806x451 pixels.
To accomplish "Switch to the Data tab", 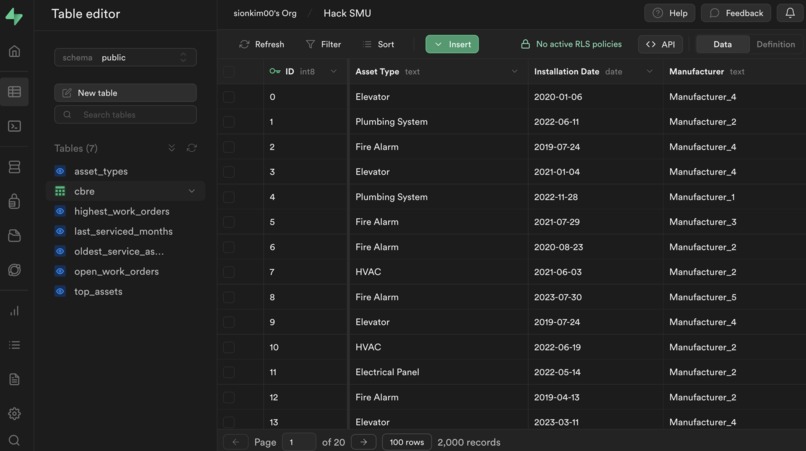I will [722, 44].
